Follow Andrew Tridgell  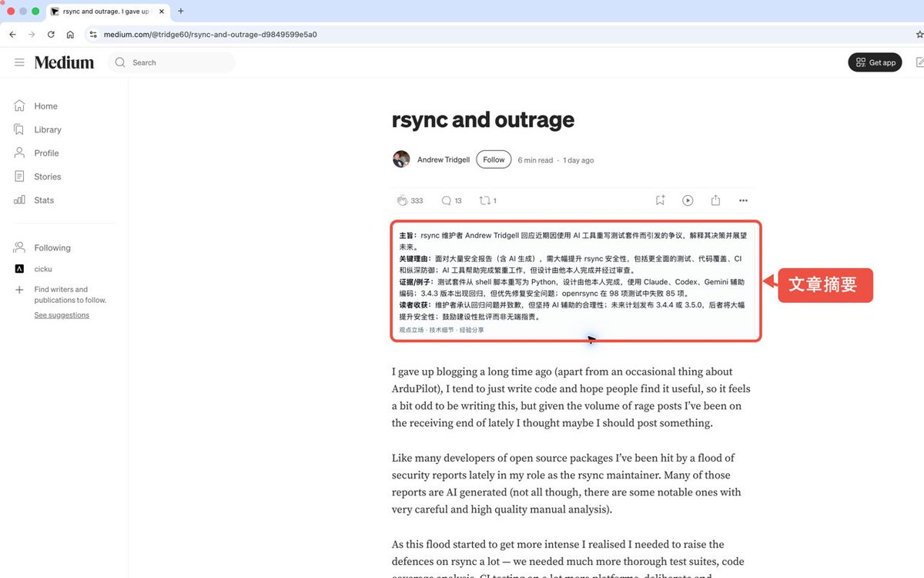pyautogui.click(x=494, y=160)
